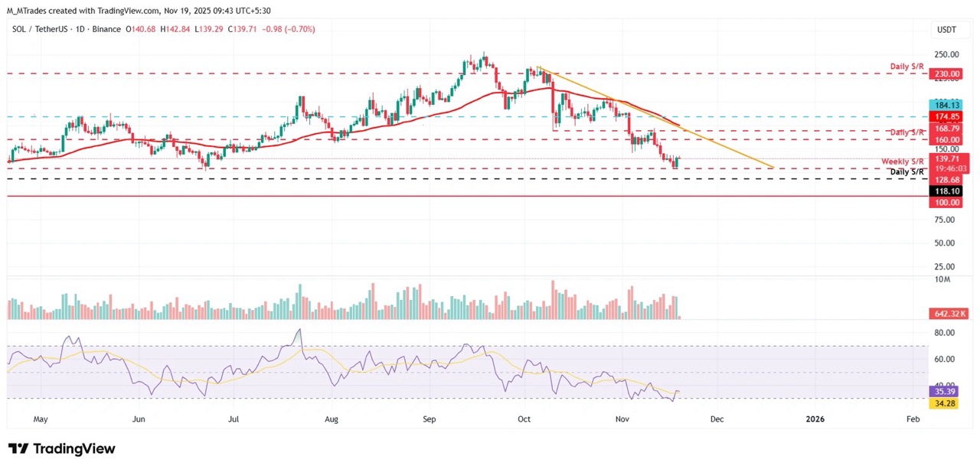Toggle the USDT currency label on price scale
This screenshot has height=469, width=980.
[x=946, y=29]
